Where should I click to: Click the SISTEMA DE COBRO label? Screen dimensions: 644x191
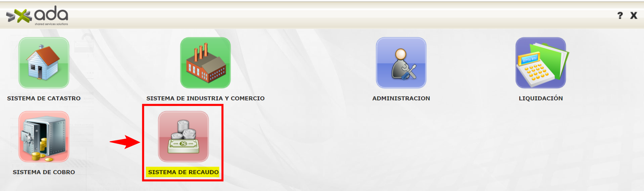pos(44,172)
